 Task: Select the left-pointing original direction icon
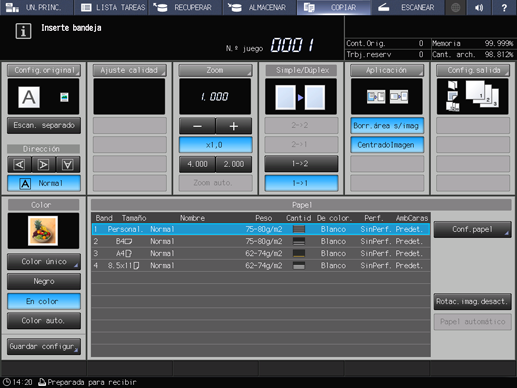[x=19, y=165]
